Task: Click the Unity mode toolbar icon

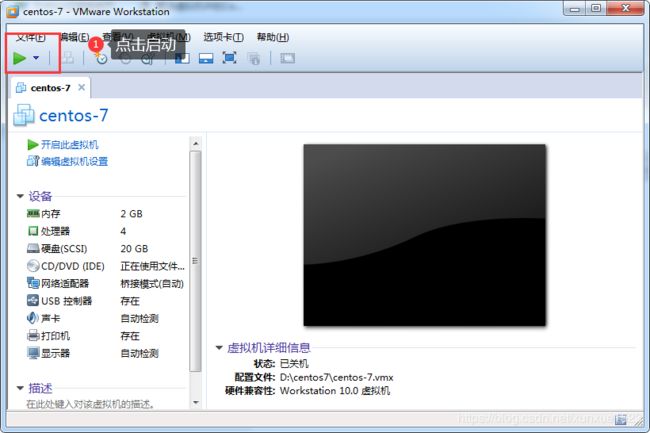Action: [x=254, y=58]
